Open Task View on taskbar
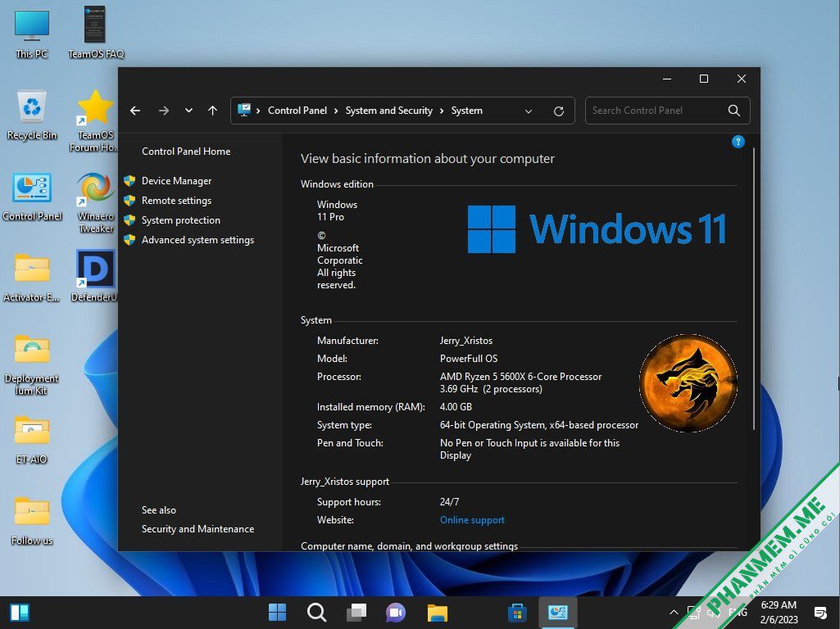 click(356, 612)
